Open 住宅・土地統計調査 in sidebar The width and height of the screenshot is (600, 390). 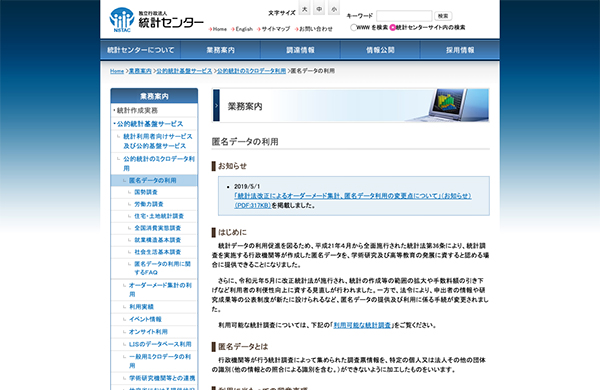(159, 216)
